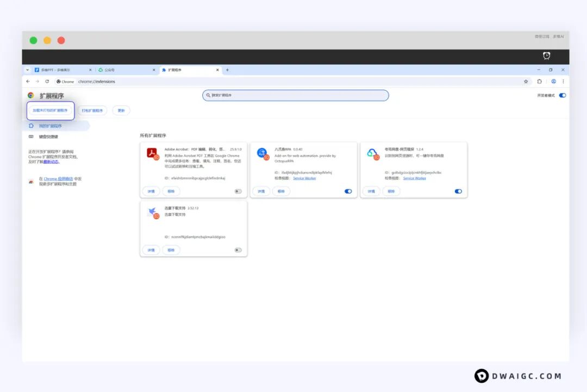Screen dimensions: 587x392
Task: Open the Chrome three-dot menu
Action: point(563,82)
